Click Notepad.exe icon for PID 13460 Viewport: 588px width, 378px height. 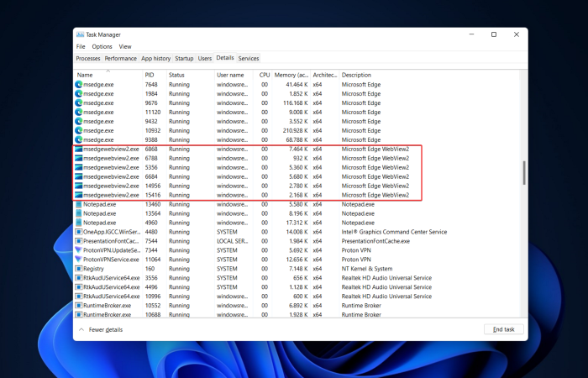[78, 204]
